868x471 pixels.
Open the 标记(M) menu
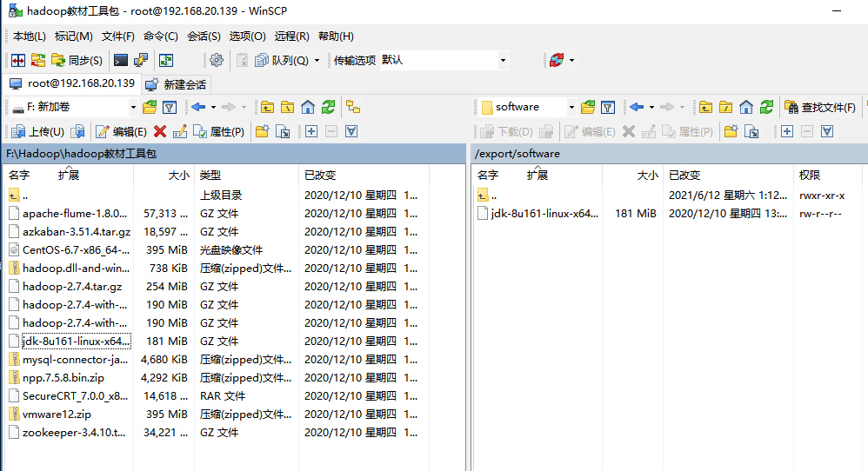[74, 36]
